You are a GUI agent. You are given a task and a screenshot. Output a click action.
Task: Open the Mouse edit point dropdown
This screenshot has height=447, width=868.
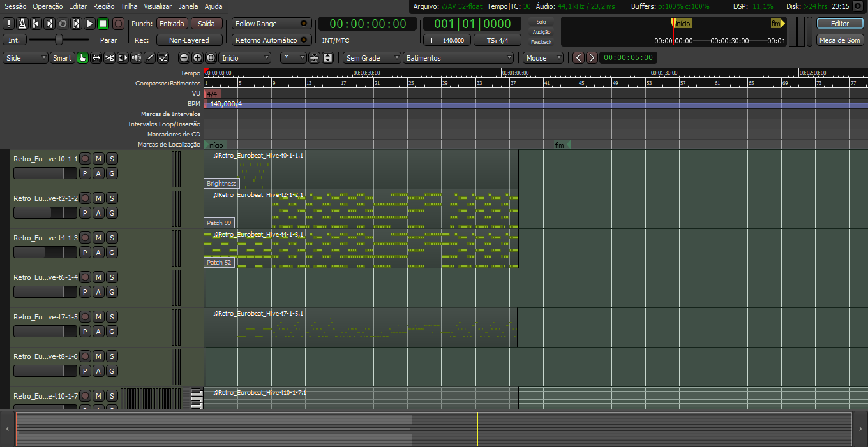coord(543,57)
